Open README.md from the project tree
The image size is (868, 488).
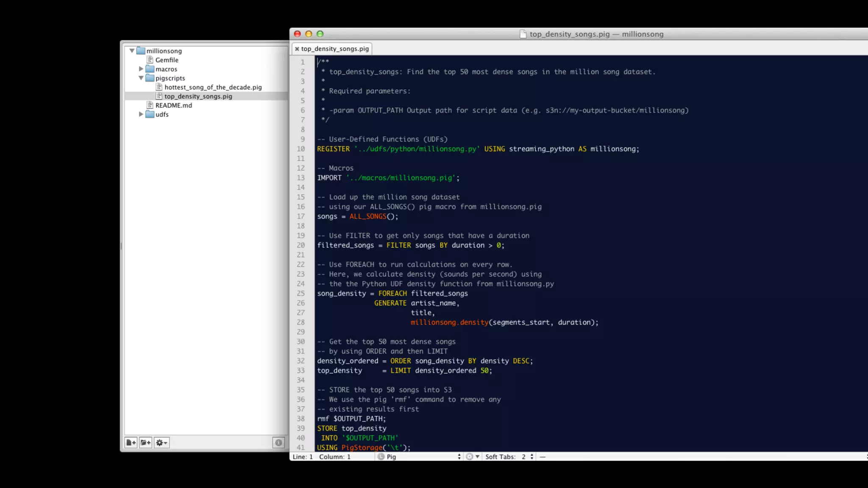pyautogui.click(x=173, y=105)
